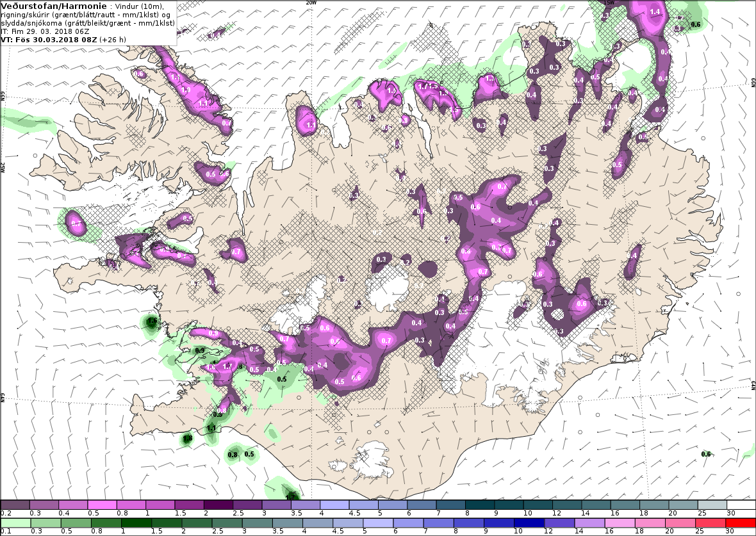Select bright red bottom legend swatch at 30

pos(741,523)
